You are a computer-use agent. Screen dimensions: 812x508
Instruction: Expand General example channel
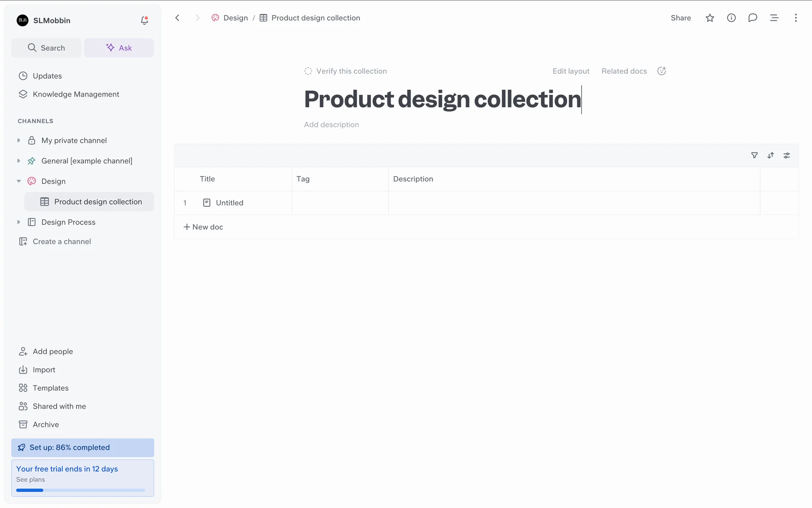click(x=19, y=161)
